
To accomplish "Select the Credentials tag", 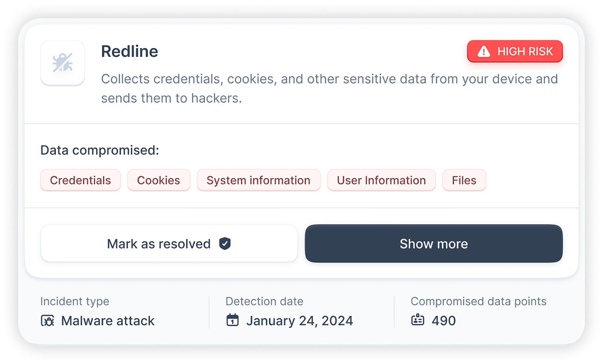I will point(81,180).
